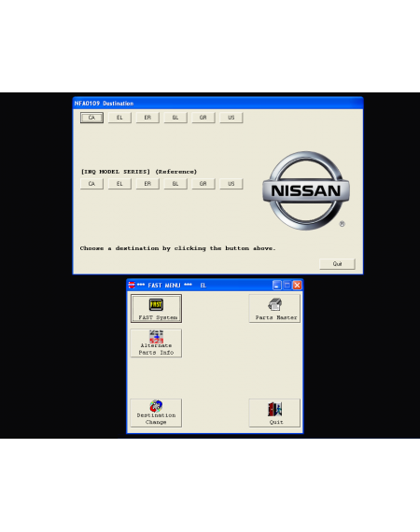Open Parts Master in FAST MENU

click(274, 308)
